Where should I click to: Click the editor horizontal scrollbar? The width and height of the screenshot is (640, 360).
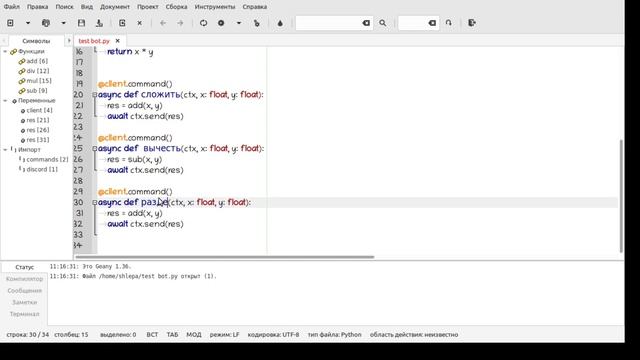tap(224, 257)
